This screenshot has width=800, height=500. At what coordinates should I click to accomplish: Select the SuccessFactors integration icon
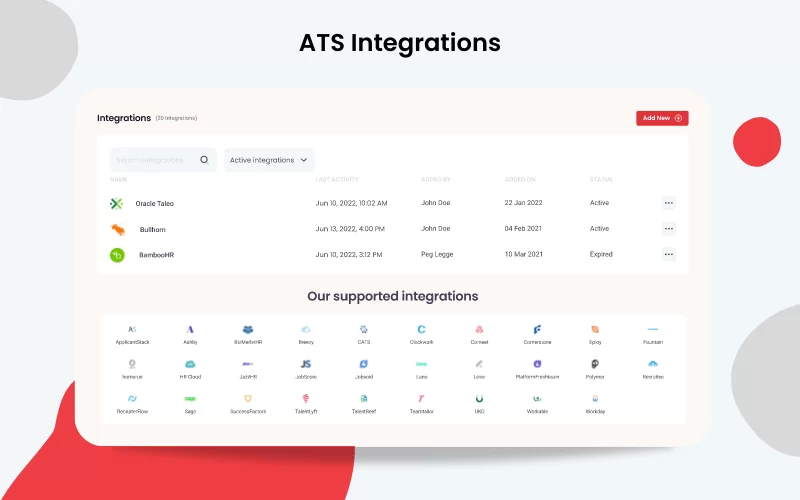tap(248, 398)
